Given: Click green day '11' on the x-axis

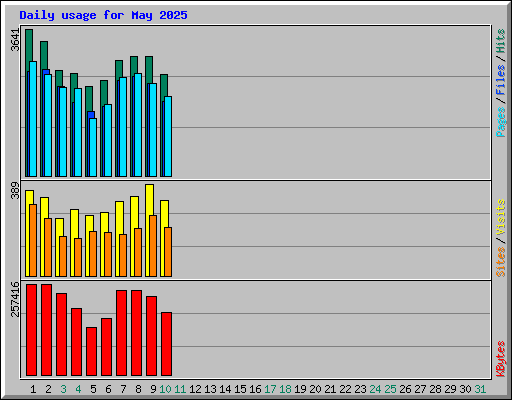Looking at the screenshot, I should [180, 389].
